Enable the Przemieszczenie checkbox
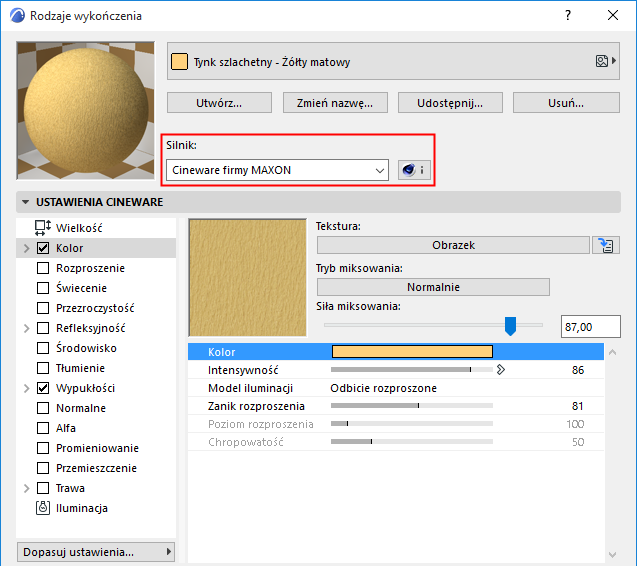 pos(43,468)
